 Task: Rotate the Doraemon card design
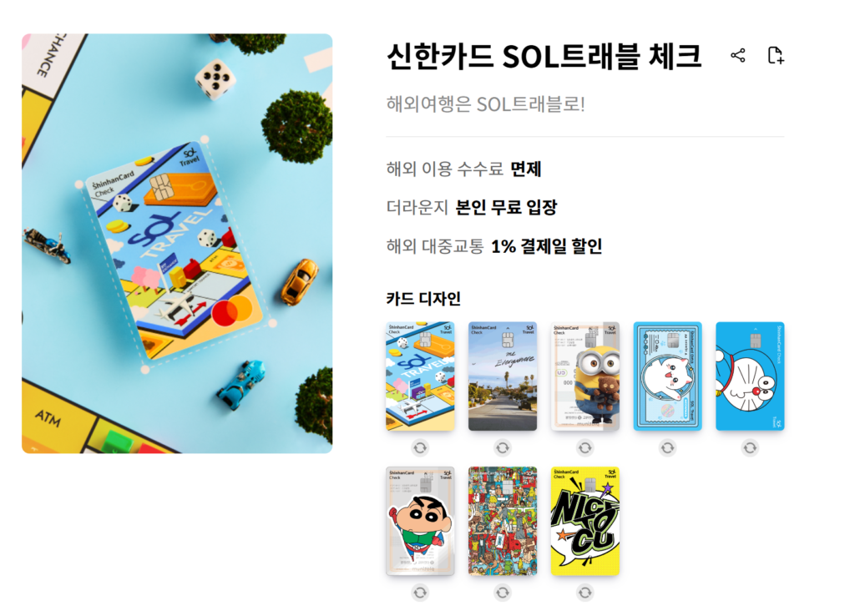point(750,447)
